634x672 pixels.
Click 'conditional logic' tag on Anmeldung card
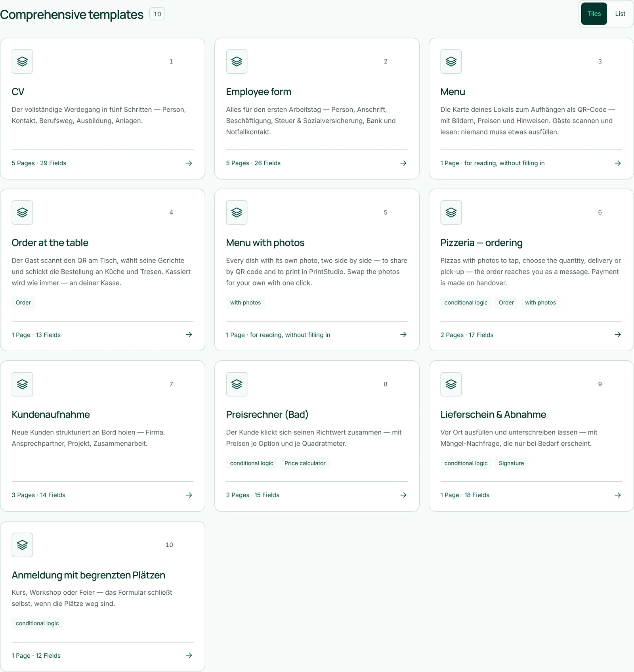[37, 623]
